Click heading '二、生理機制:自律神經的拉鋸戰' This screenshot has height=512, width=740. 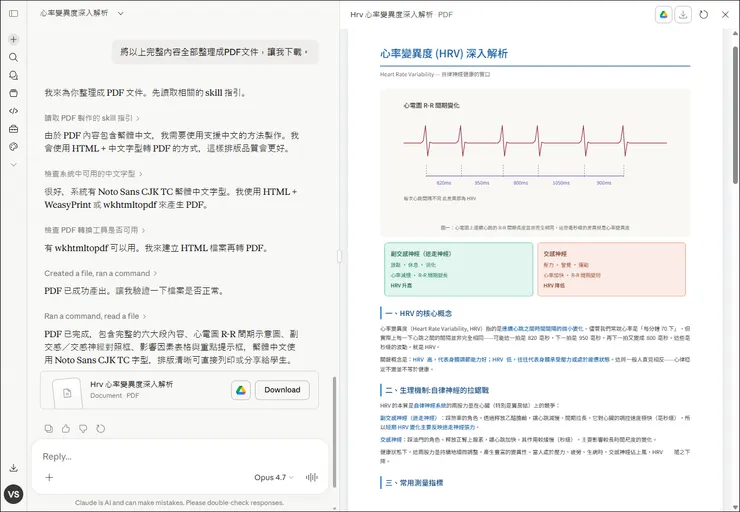pyautogui.click(x=437, y=390)
